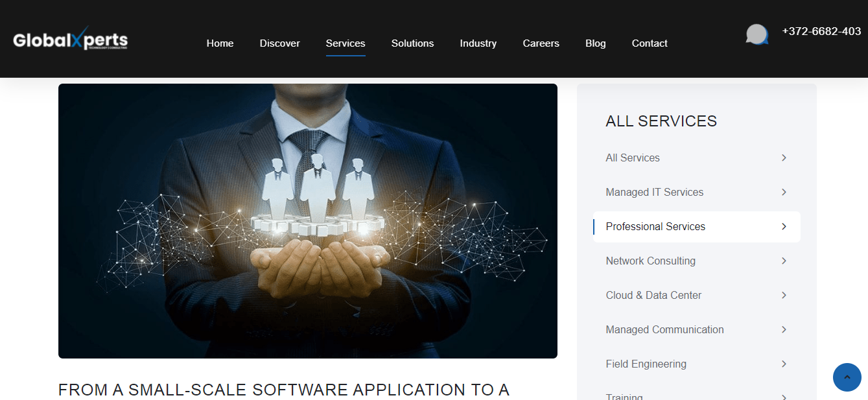Click the small-scale software application heading

(284, 390)
